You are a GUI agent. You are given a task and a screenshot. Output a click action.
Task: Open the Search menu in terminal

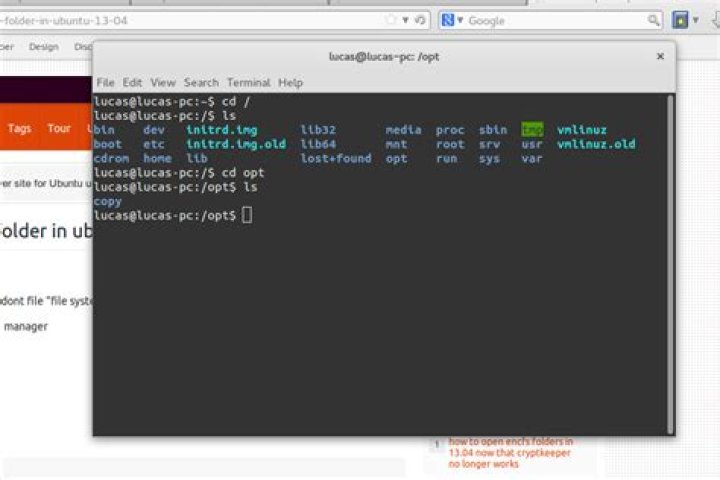coord(201,83)
